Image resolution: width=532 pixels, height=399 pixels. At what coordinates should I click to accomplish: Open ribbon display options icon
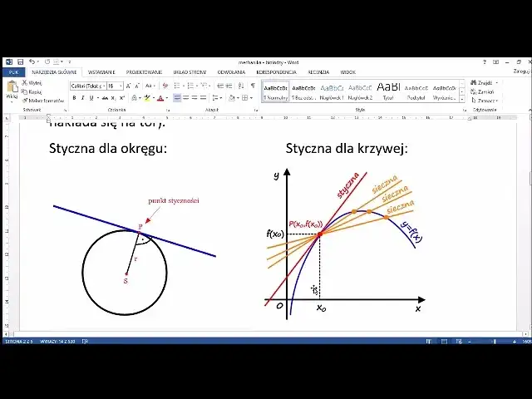click(495, 62)
